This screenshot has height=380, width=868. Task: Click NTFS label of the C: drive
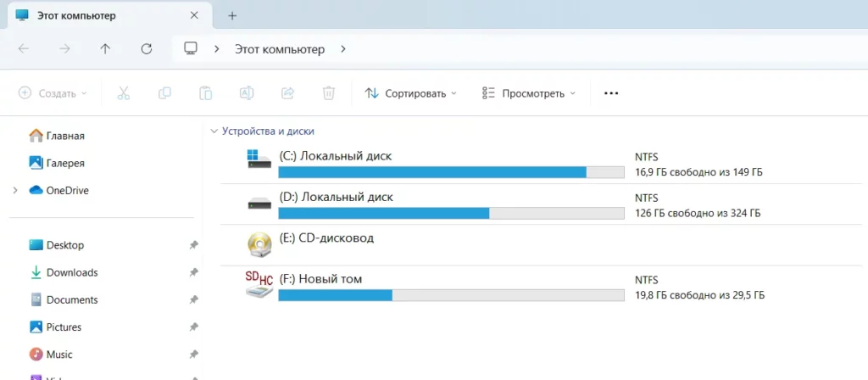(x=646, y=157)
